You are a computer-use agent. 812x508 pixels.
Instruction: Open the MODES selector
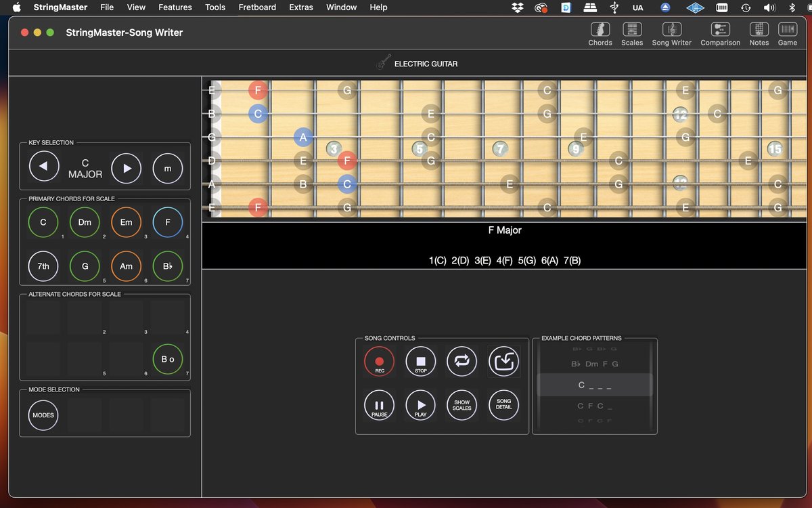coord(43,415)
